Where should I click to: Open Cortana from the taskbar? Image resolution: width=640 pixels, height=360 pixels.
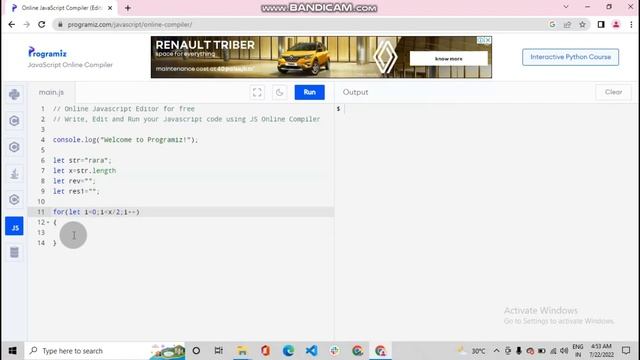196,351
